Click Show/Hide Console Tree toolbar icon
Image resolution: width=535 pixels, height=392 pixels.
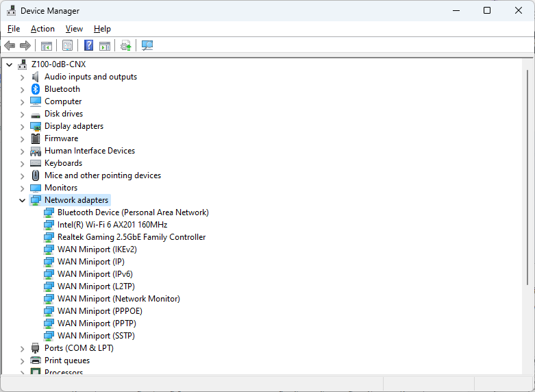(x=47, y=45)
